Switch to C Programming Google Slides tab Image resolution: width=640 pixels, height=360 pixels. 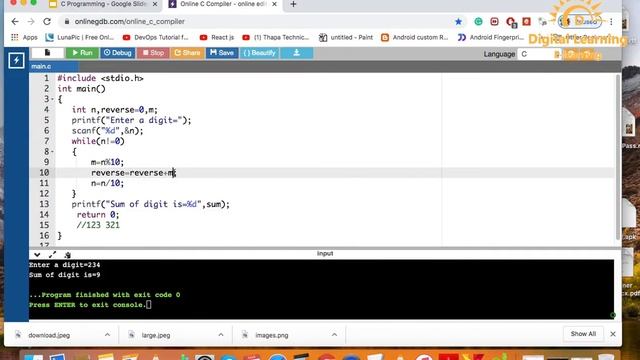pyautogui.click(x=103, y=4)
